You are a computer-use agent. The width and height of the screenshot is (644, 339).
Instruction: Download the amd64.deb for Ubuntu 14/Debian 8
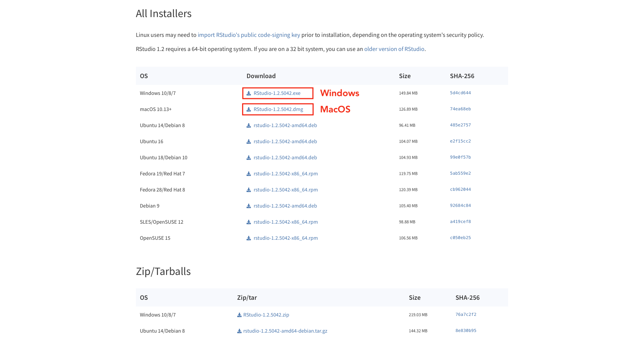285,125
